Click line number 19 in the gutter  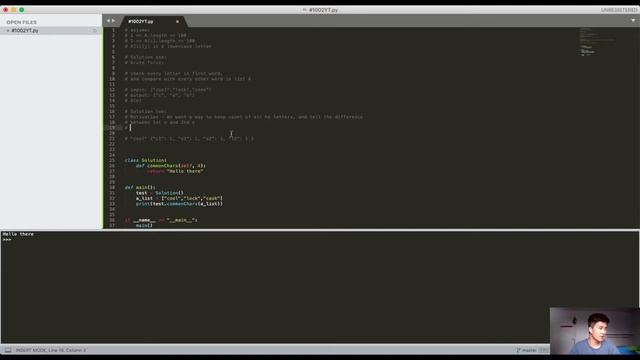112,128
